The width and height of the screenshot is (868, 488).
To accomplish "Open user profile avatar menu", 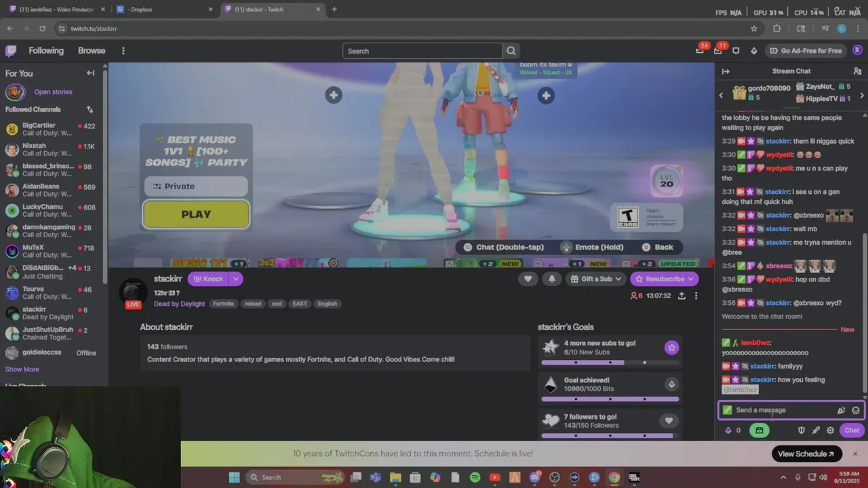I will coord(857,50).
